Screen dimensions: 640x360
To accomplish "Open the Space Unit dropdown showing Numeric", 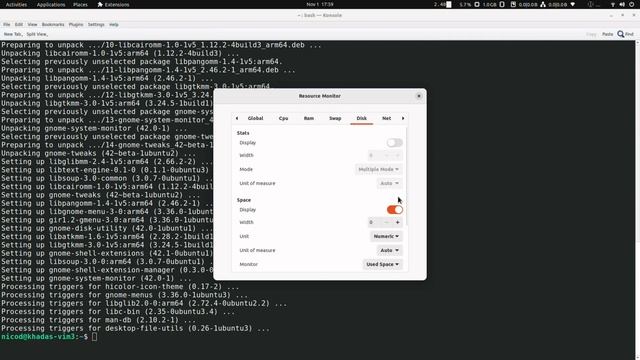I will 386,236.
